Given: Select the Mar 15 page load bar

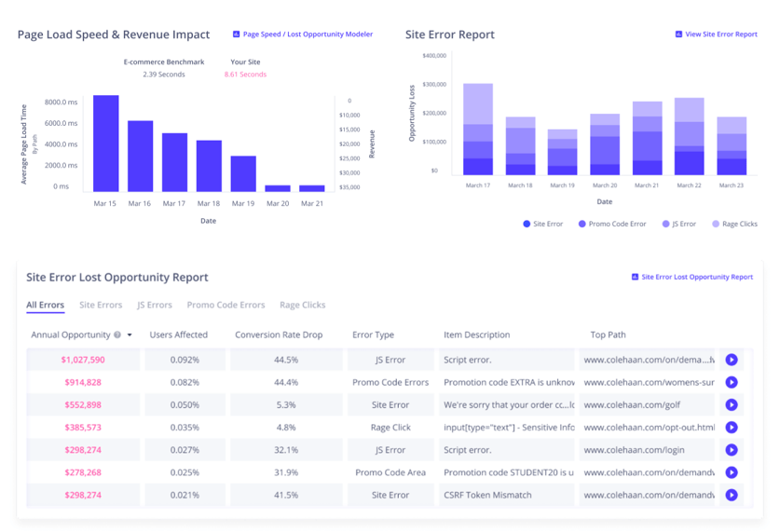Looking at the screenshot, I should coord(106,143).
